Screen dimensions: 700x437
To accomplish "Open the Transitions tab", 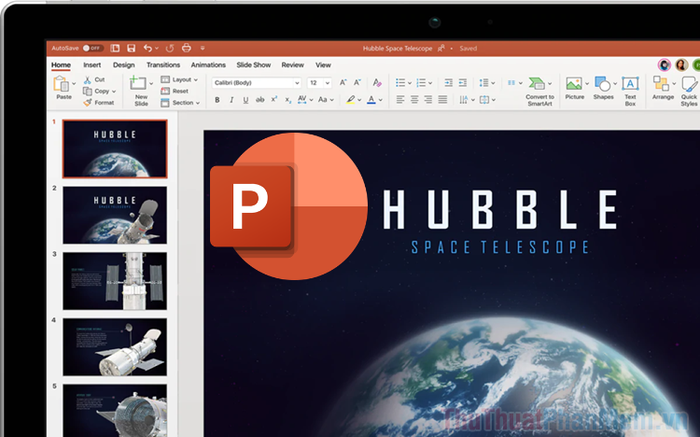I will click(x=163, y=65).
